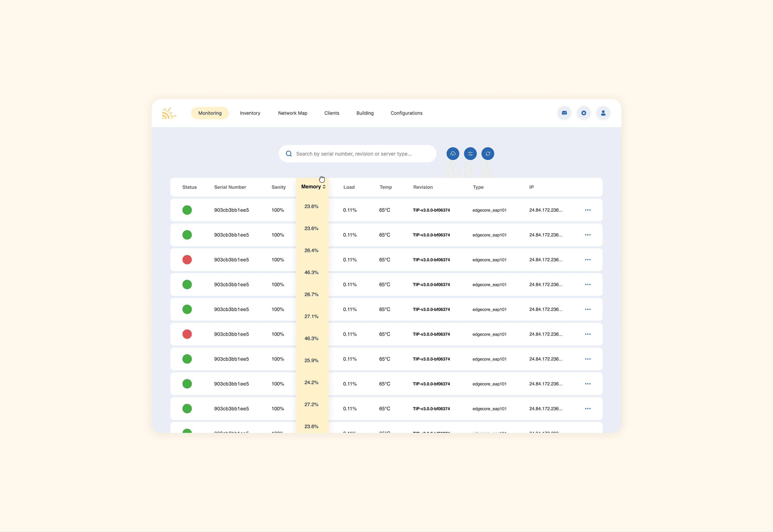This screenshot has height=532, width=773.
Task: Click first row serial 903cb3bb1ee5
Action: click(231, 210)
